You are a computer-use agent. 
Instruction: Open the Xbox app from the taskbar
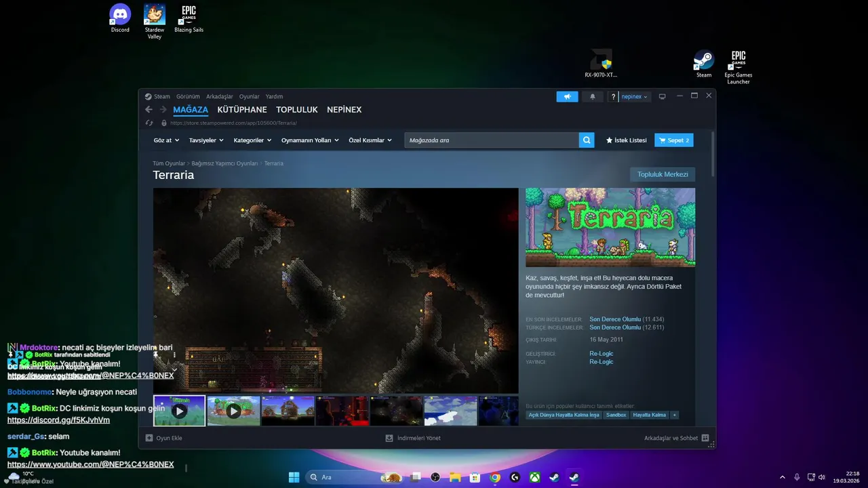[x=534, y=477]
